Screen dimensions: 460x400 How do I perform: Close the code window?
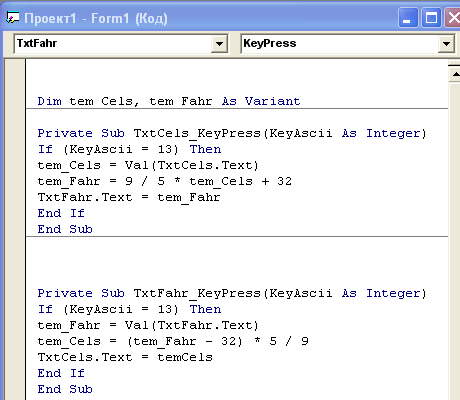[453, 18]
